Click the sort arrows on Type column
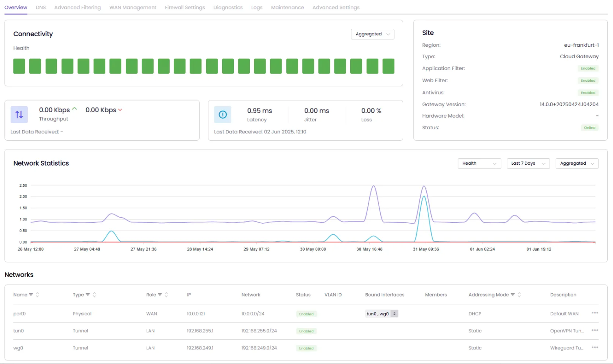Screen dimensions: 613x364 pyautogui.click(x=94, y=294)
